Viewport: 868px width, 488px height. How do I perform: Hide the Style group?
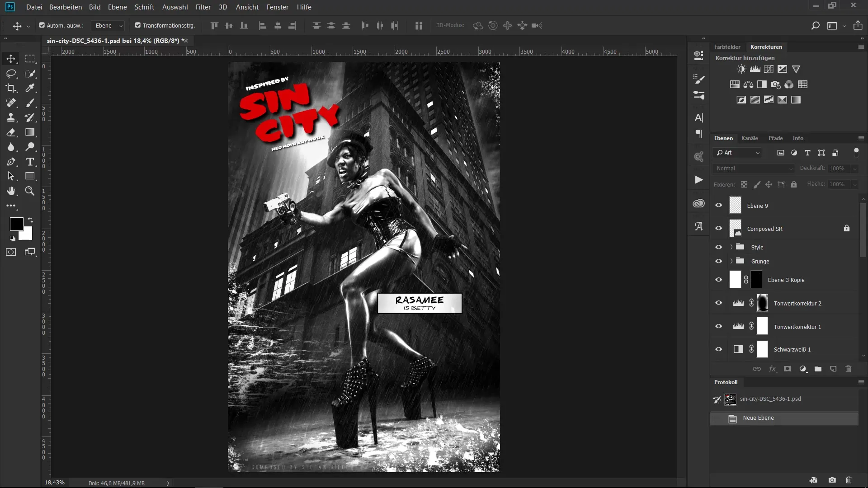(x=718, y=247)
